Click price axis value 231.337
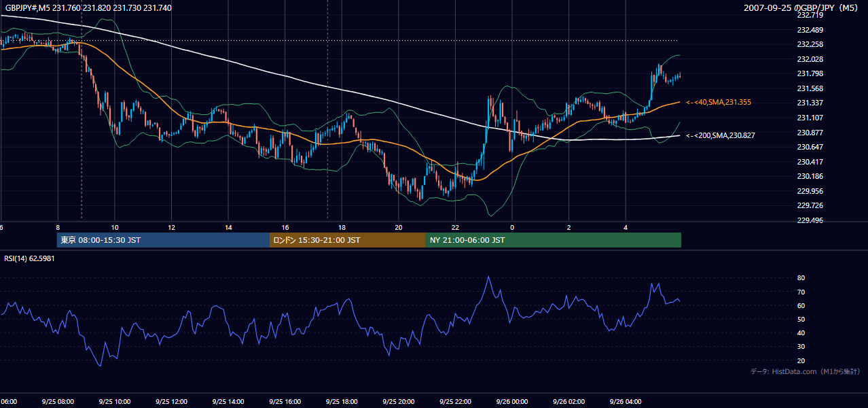This screenshot has width=868, height=408. point(810,103)
